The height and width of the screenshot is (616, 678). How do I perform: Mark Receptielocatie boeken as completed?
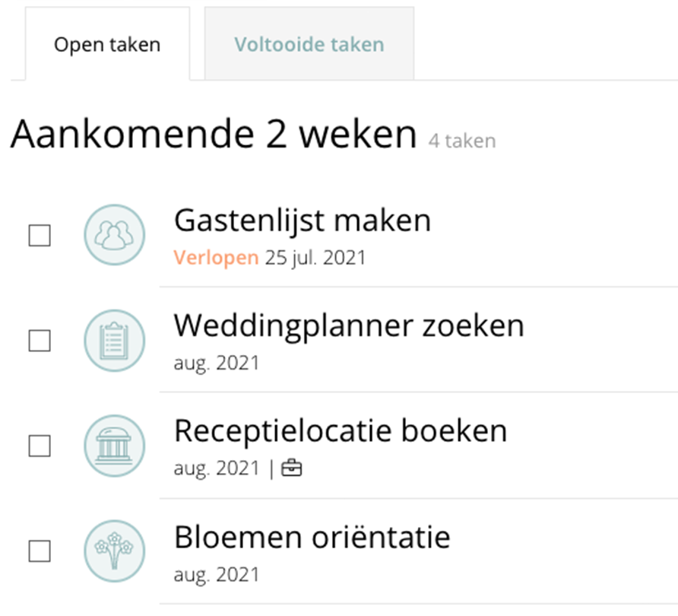coord(40,446)
